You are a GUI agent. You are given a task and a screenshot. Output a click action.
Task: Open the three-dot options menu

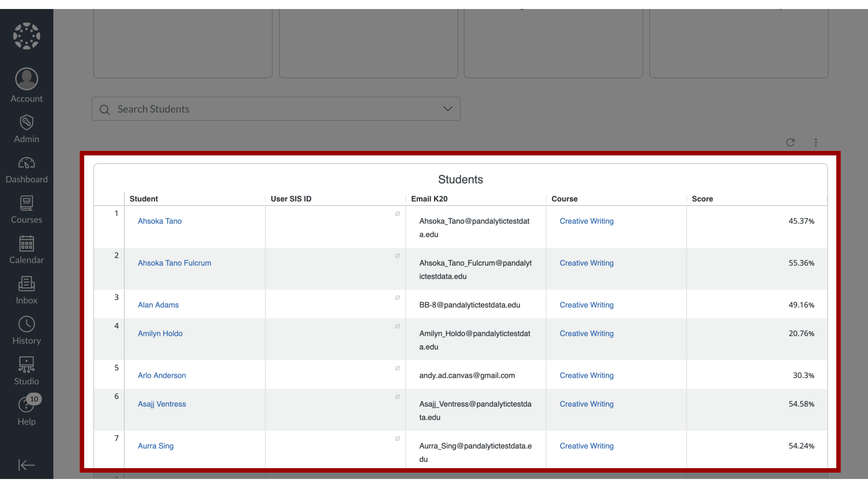click(816, 142)
